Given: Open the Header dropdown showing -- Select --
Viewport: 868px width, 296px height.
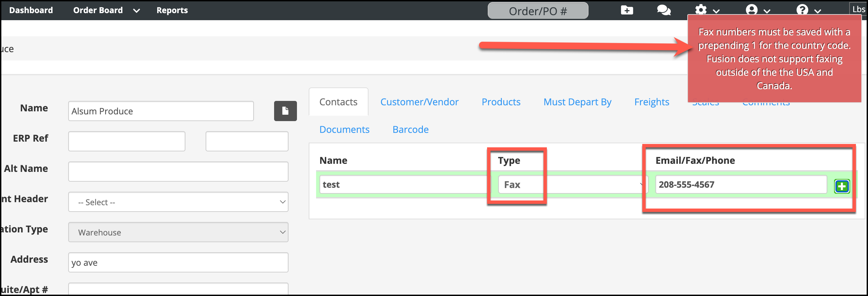Looking at the screenshot, I should click(x=178, y=202).
